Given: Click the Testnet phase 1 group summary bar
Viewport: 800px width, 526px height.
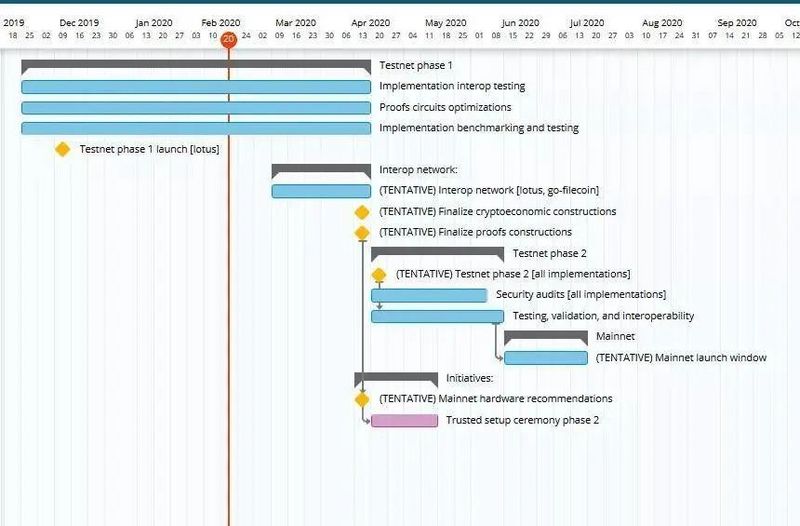Looking at the screenshot, I should point(196,65).
